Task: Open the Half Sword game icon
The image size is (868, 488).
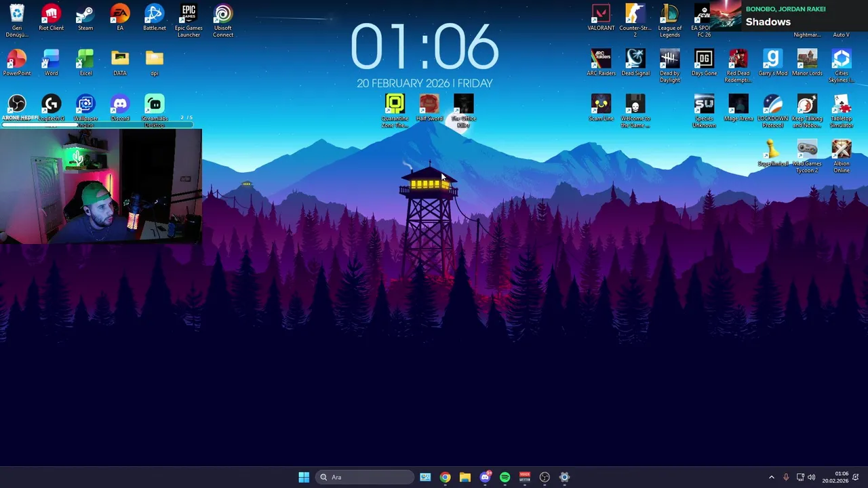Action: [x=429, y=108]
